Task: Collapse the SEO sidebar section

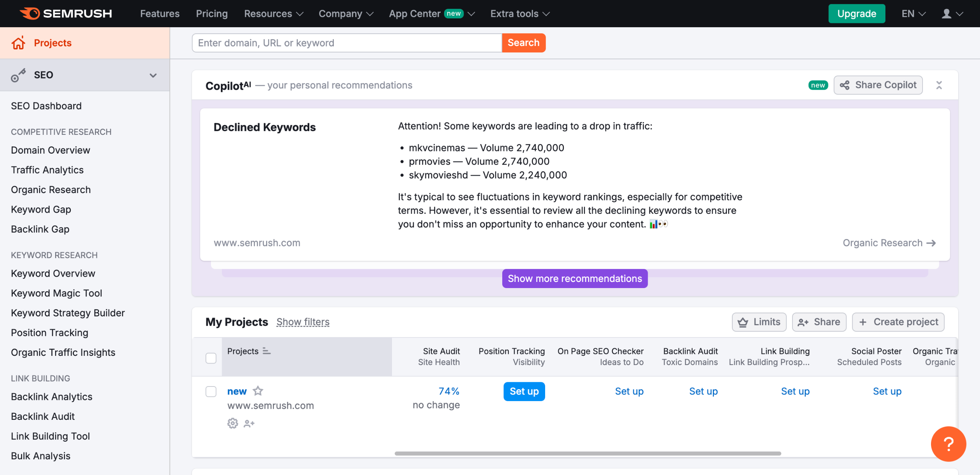Action: (153, 75)
